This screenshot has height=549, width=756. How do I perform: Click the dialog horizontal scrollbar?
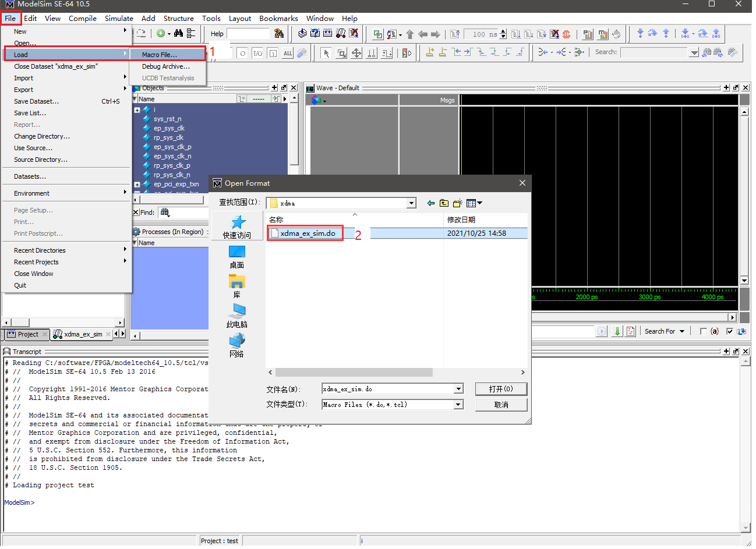354,372
